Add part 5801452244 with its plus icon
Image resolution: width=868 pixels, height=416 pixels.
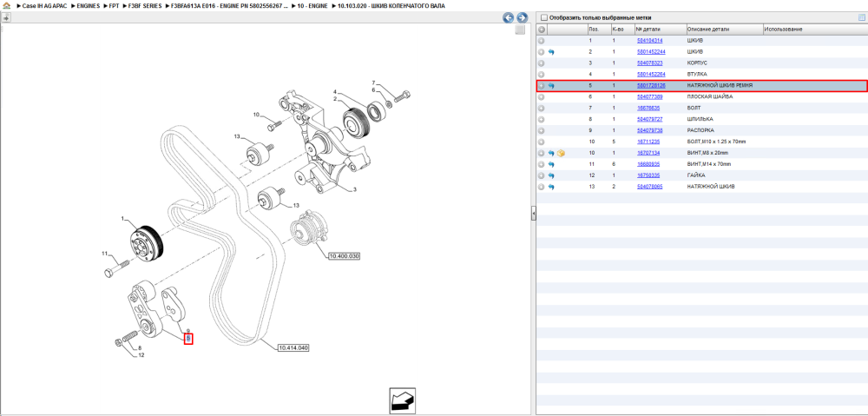(x=542, y=51)
